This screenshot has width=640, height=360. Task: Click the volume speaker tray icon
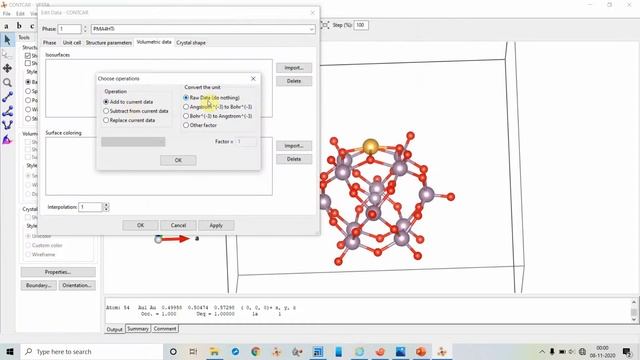572,351
